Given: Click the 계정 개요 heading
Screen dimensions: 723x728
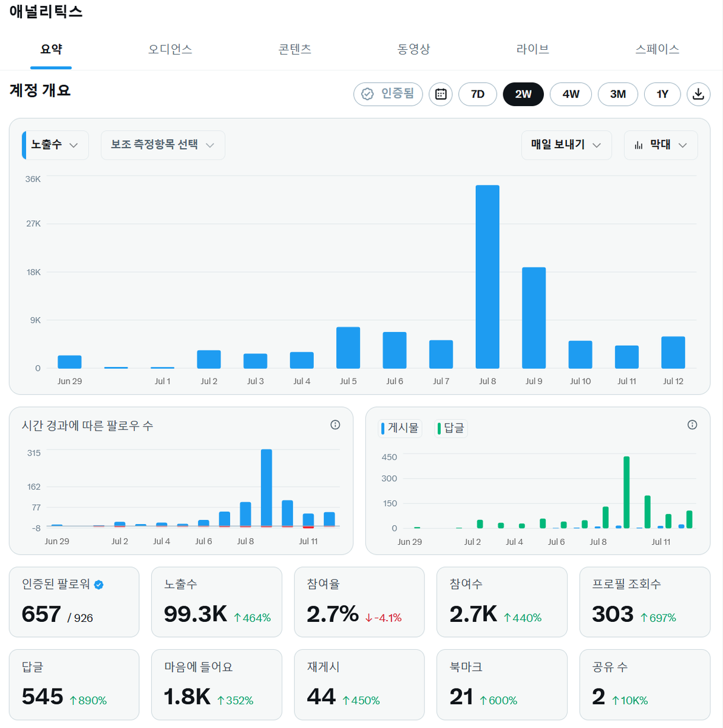Looking at the screenshot, I should 40,90.
